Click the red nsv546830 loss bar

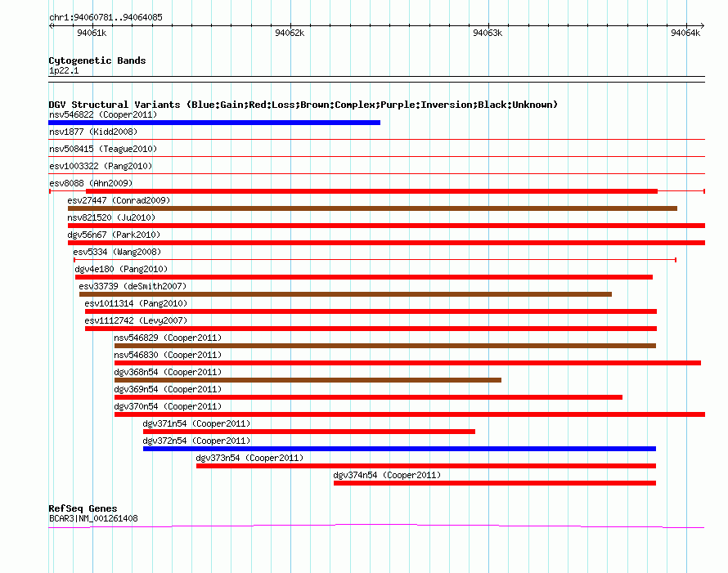407,363
